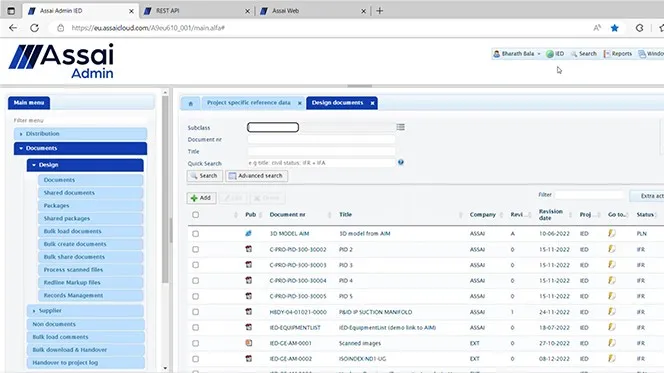Image resolution: width=664 pixels, height=373 pixels.
Task: Open Go to icon for PID 2 row
Action: (x=611, y=249)
